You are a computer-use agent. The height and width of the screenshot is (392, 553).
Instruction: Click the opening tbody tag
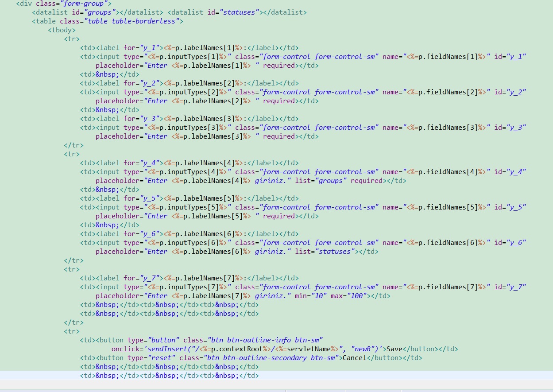point(61,30)
